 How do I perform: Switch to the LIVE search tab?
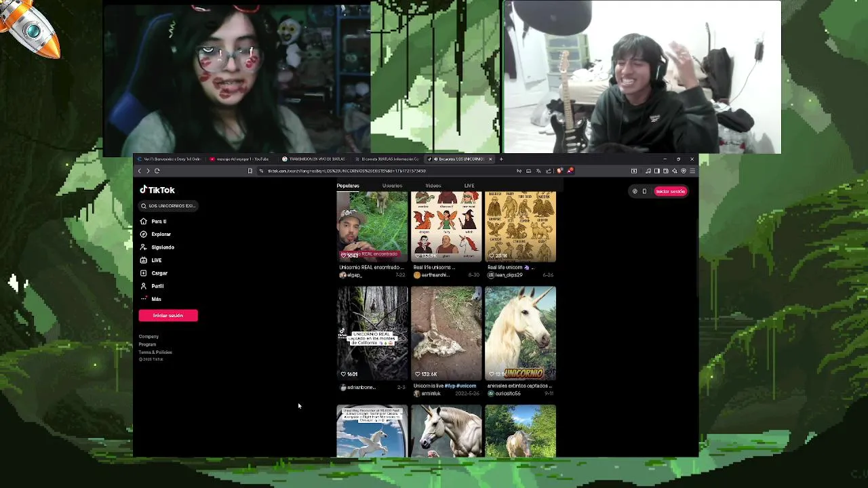tap(469, 186)
